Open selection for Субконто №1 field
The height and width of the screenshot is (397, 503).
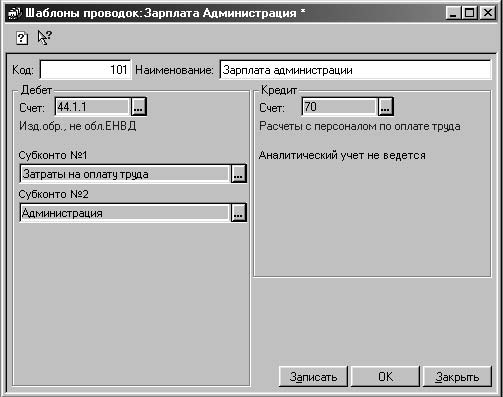238,174
